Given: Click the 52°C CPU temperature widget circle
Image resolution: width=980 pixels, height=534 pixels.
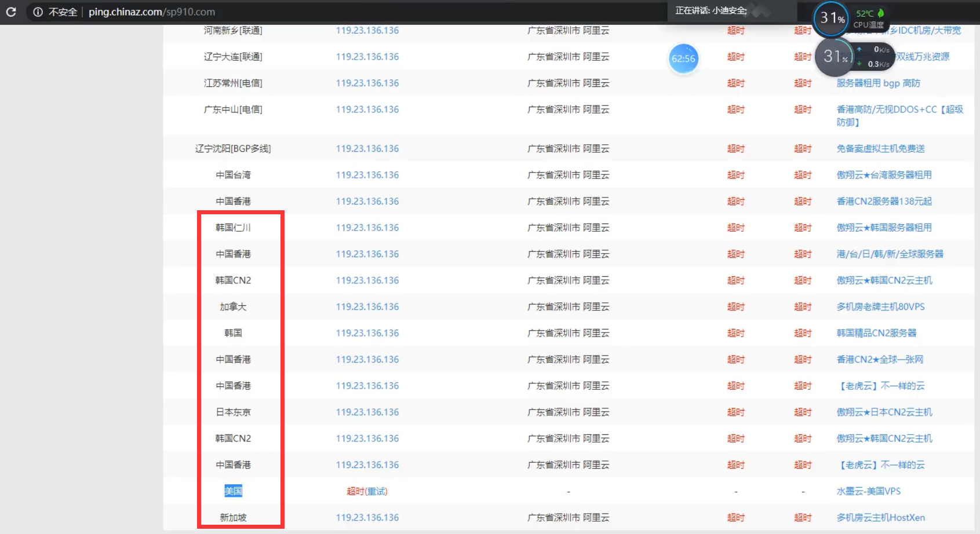Looking at the screenshot, I should [x=832, y=18].
